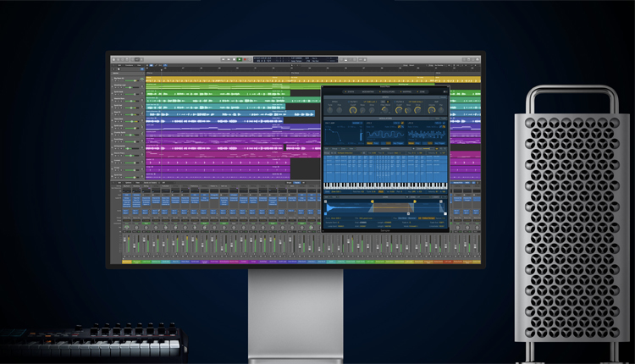Open the Loop Browser icon at top right
635x364 pixels.
point(473,59)
